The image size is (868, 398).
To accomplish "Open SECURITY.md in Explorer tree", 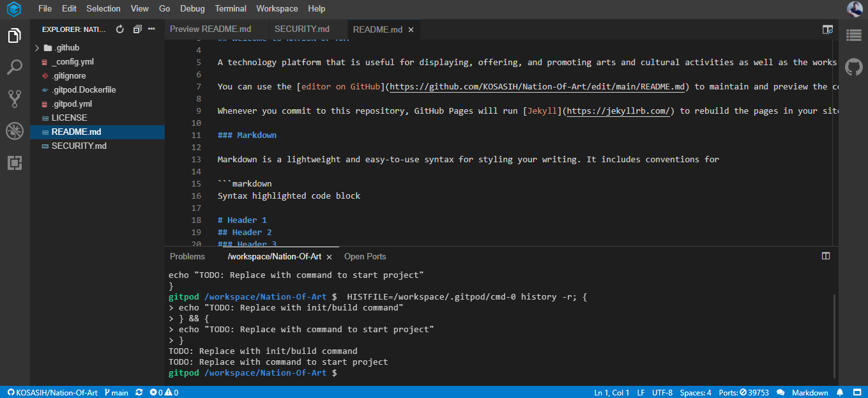I will (x=79, y=146).
